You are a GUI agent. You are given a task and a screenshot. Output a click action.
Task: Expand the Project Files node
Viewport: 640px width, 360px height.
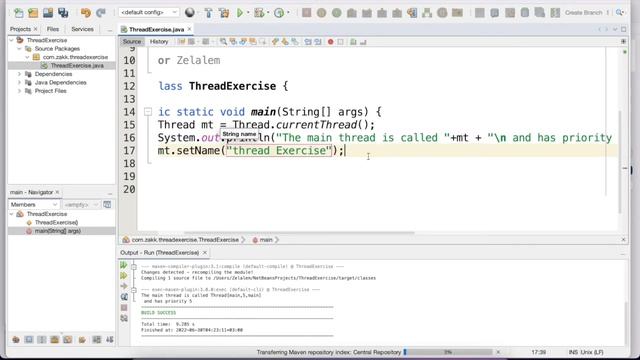tap(19, 91)
